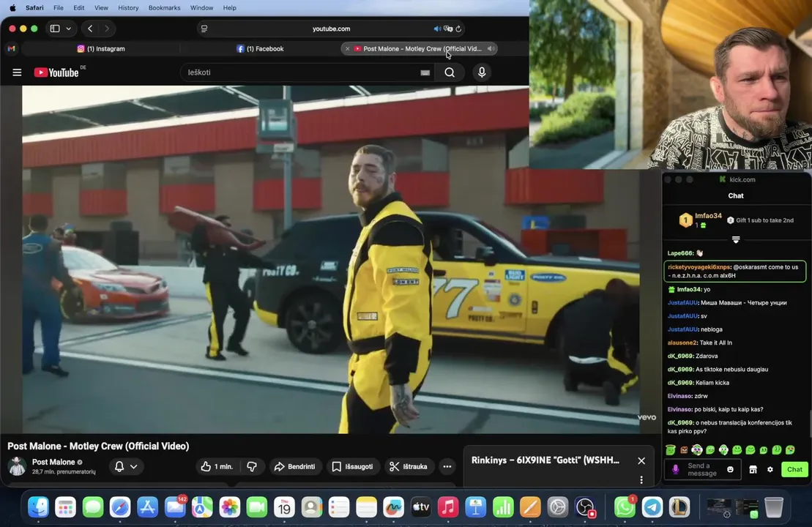Close the Rinkinys 6IX9INE mix panel
Screen dimensions: 812x527
(x=641, y=460)
